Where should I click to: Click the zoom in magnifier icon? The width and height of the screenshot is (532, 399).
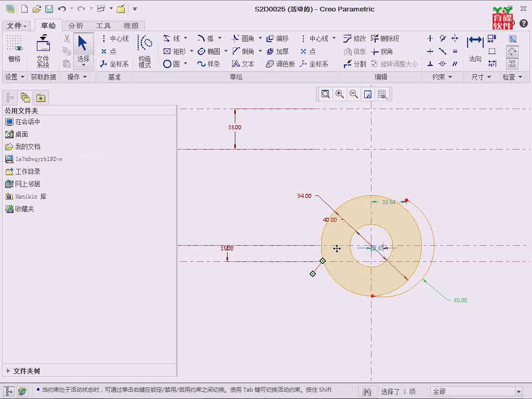pos(340,94)
